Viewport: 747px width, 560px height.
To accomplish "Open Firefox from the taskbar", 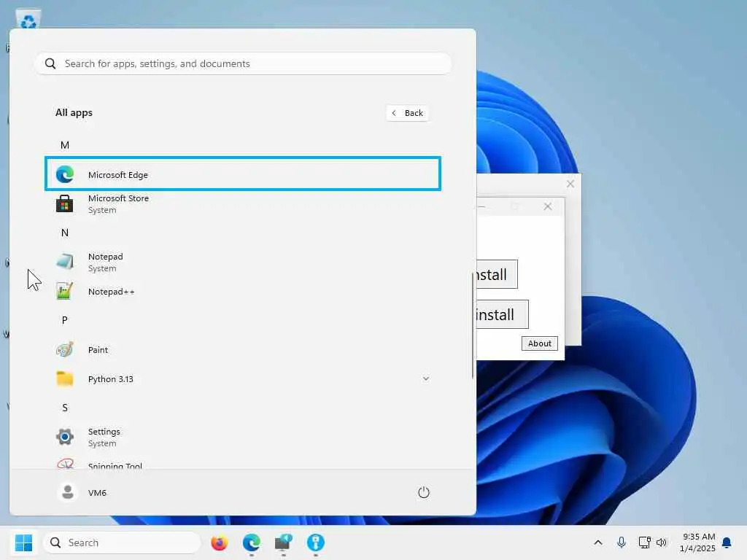I will 219,542.
